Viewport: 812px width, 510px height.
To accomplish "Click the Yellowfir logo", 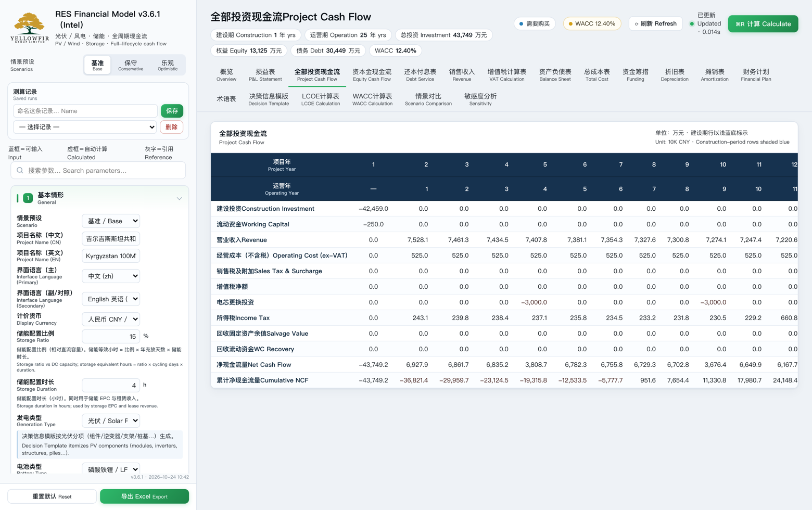I will [30, 28].
